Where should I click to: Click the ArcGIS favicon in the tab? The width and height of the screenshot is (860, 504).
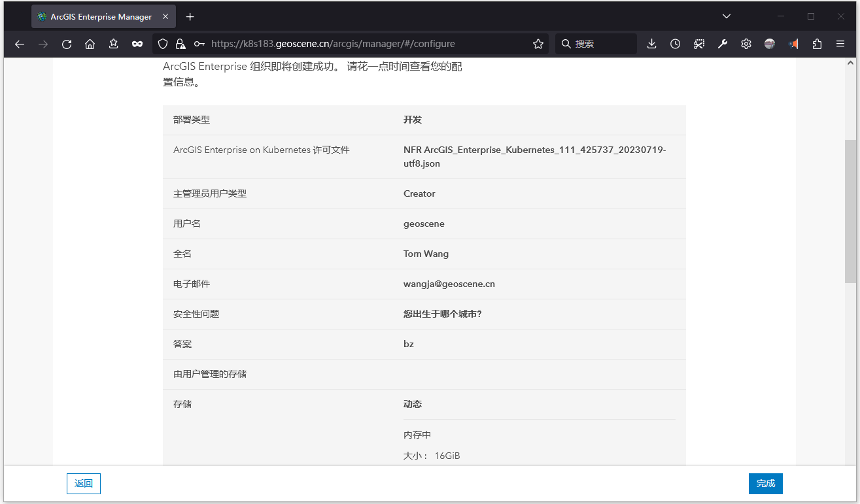(x=43, y=17)
